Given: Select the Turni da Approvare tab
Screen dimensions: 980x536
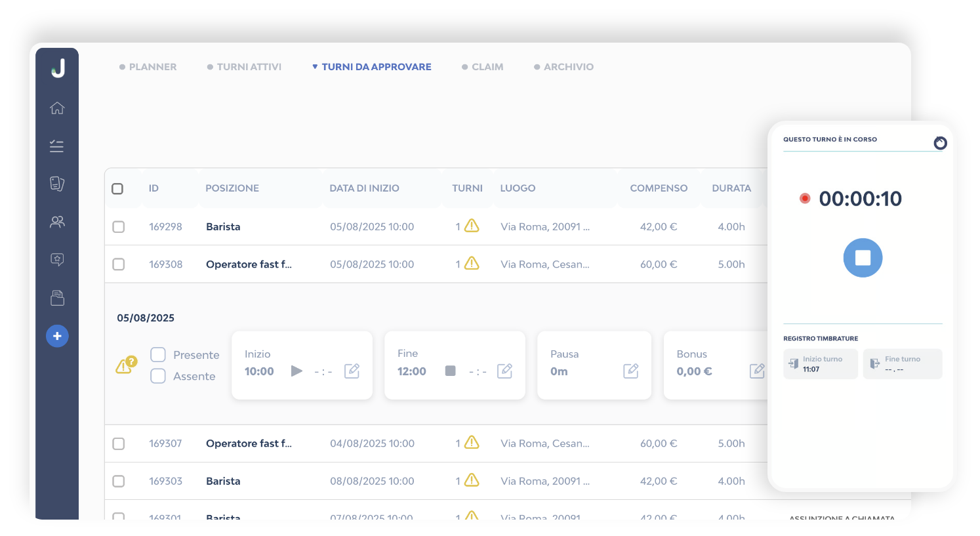Looking at the screenshot, I should [371, 67].
